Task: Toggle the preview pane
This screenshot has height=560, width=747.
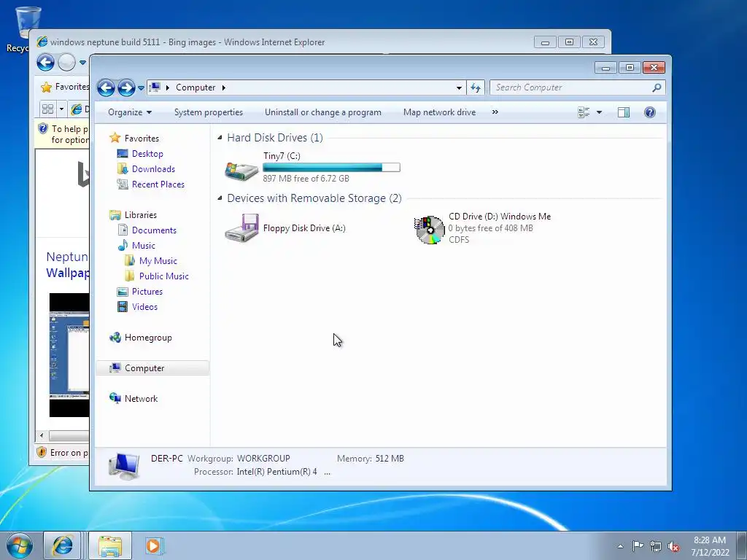Action: point(624,112)
